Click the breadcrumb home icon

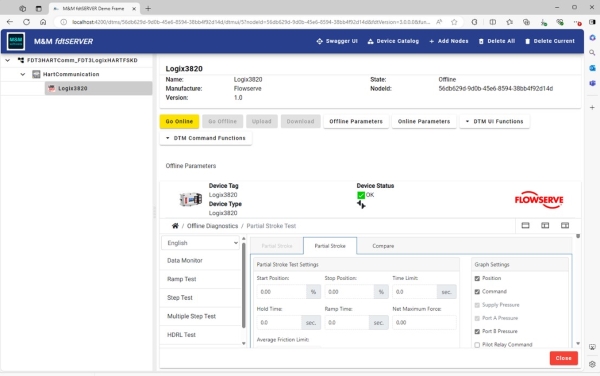[175, 226]
